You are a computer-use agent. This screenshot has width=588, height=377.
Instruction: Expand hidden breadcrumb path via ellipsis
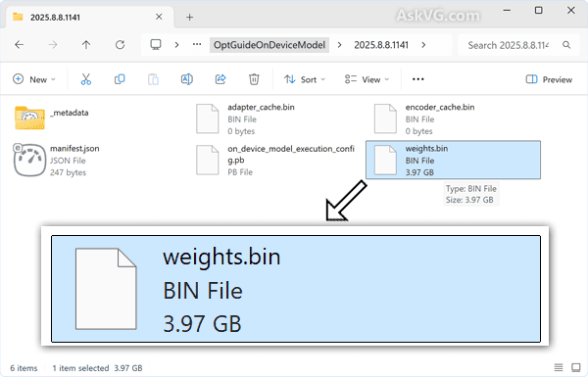[197, 45]
